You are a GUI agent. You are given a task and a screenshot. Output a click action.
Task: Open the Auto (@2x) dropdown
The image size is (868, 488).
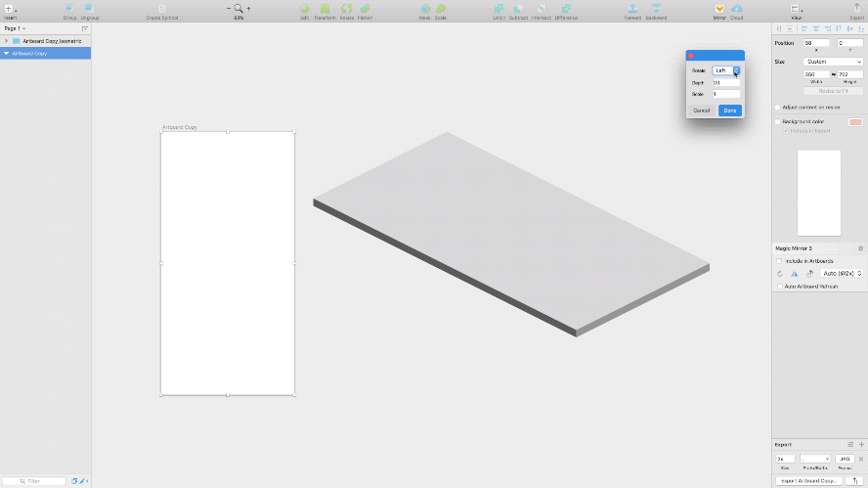pyautogui.click(x=842, y=274)
